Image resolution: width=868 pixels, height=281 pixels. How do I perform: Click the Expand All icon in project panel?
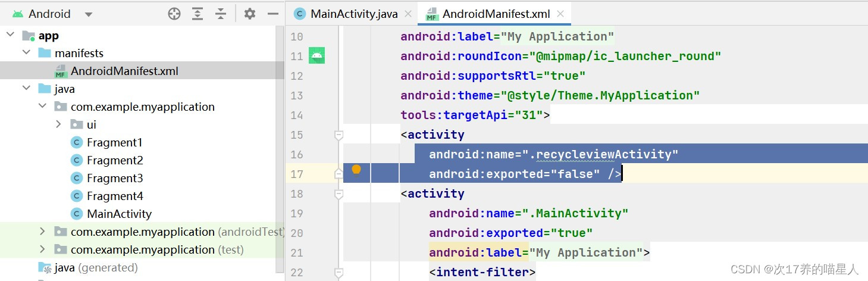tap(198, 14)
